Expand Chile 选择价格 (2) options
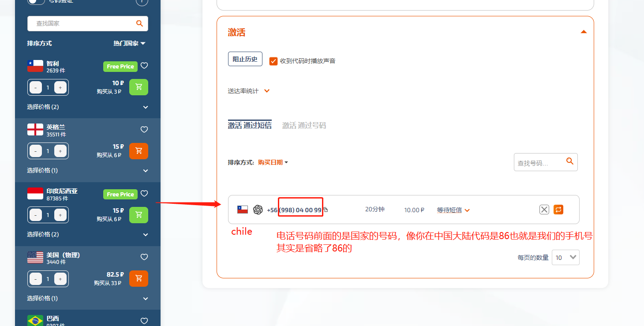Screen dimensions: 644x326 [146, 107]
